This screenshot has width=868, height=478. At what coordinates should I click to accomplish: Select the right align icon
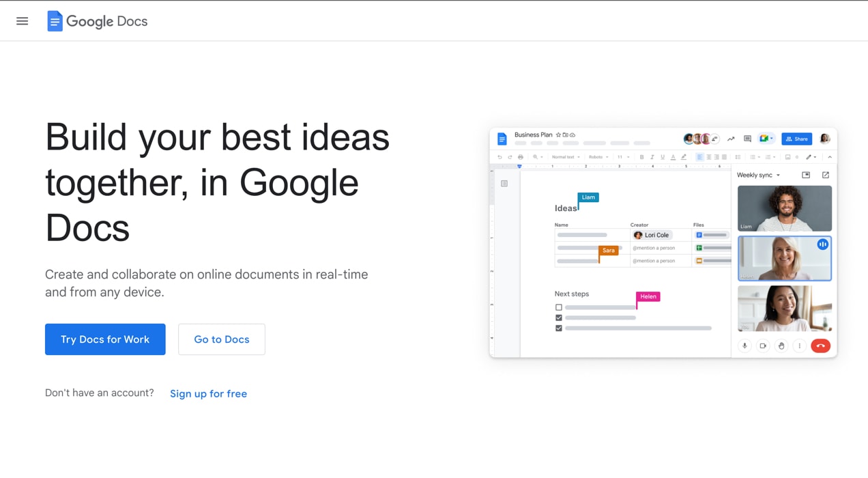(x=716, y=157)
